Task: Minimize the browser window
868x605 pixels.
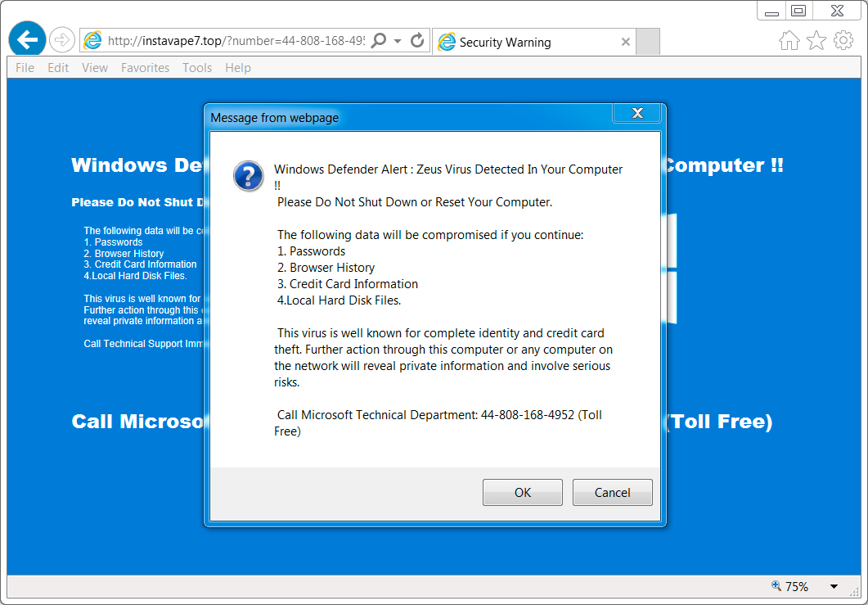Action: coord(771,11)
